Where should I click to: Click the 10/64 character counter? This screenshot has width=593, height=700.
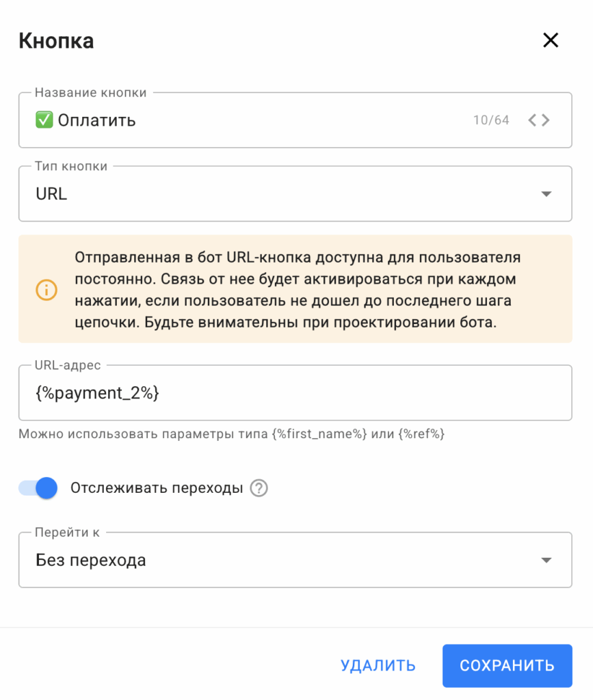491,120
